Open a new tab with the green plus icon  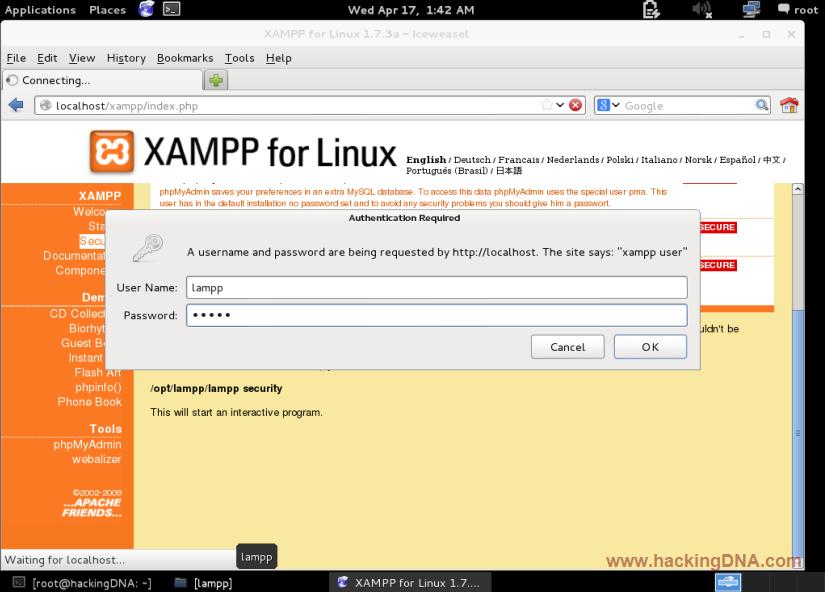click(216, 80)
